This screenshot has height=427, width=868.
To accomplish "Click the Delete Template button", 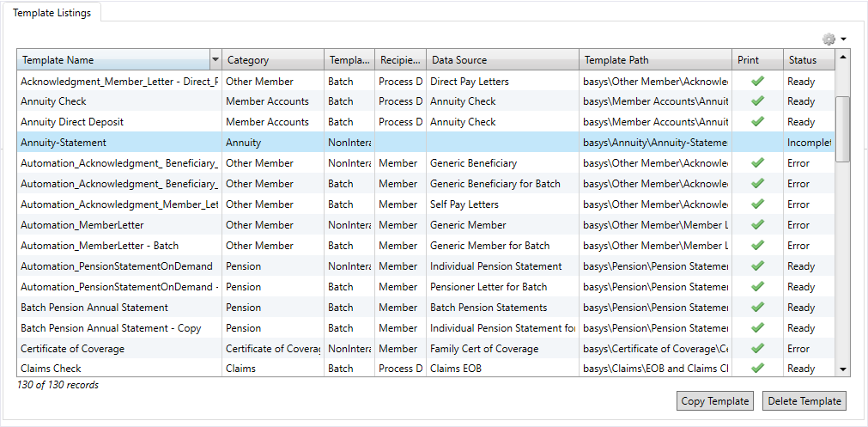I will point(804,401).
